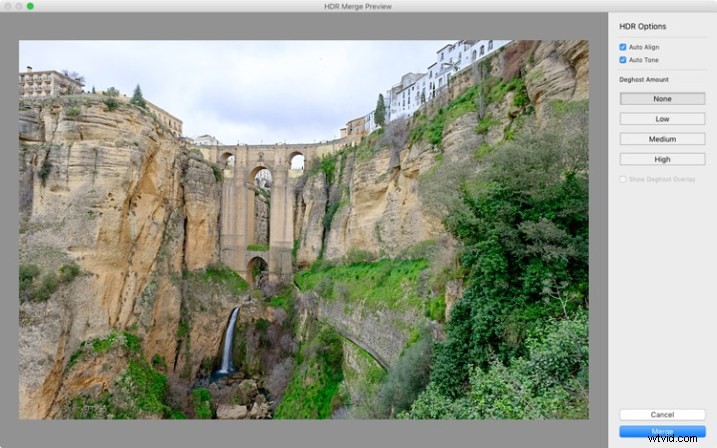Click the HDR Options heading
The width and height of the screenshot is (717, 448).
click(x=642, y=27)
